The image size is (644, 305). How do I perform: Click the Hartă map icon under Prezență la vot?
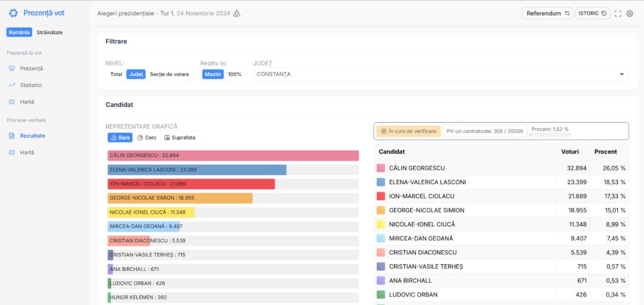coord(12,102)
